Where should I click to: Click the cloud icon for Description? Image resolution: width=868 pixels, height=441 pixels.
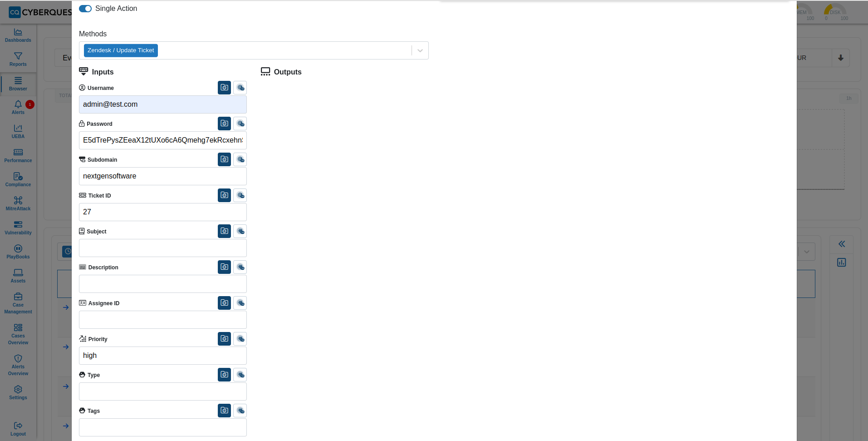[240, 267]
